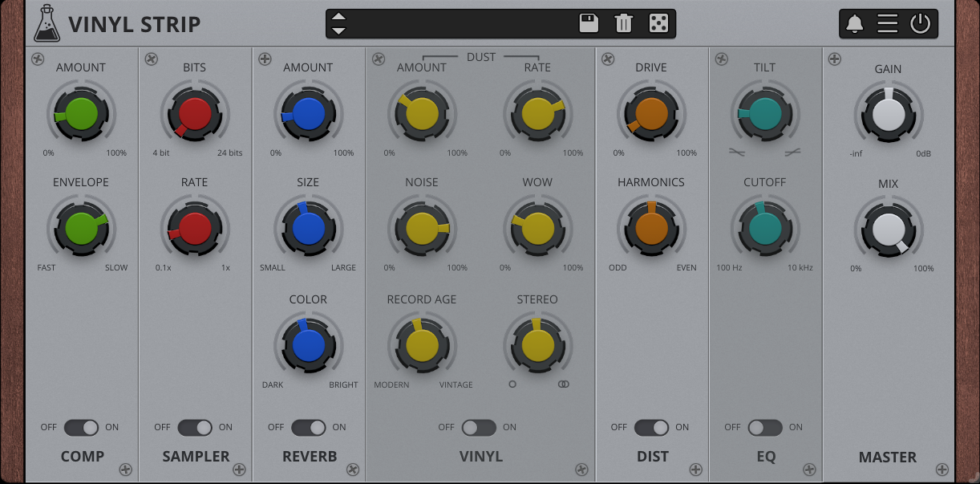
Task: Switch the REVERB module toggle
Action: 309,427
